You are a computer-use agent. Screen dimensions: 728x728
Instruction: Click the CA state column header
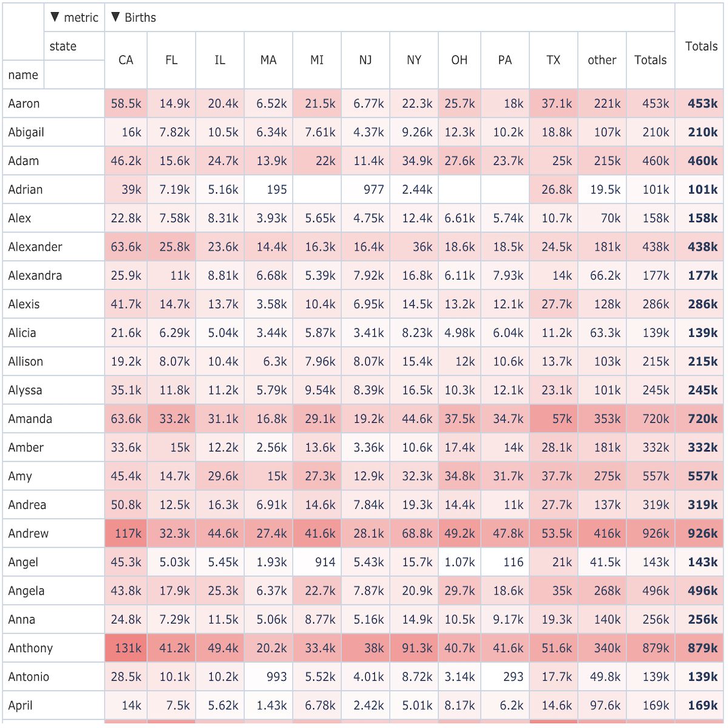click(126, 60)
